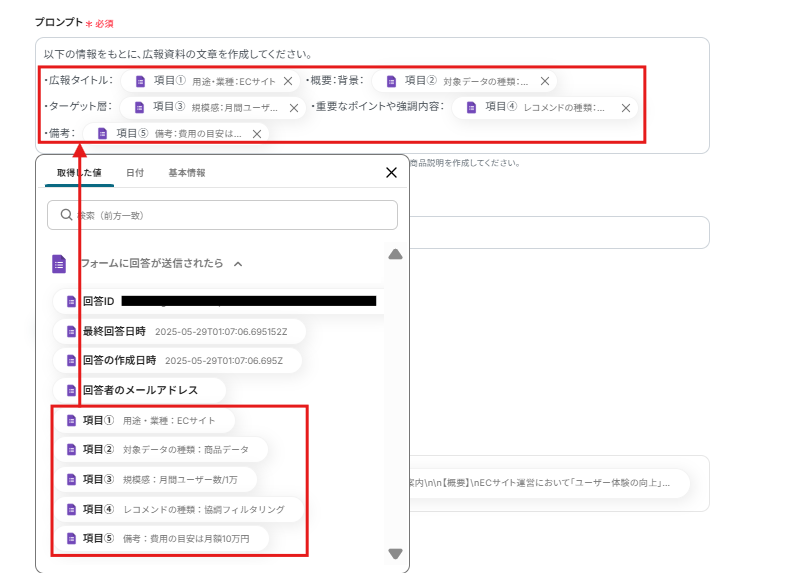Click the form icon in the prompt 項目④ chip
810x573 pixels.
coord(471,107)
